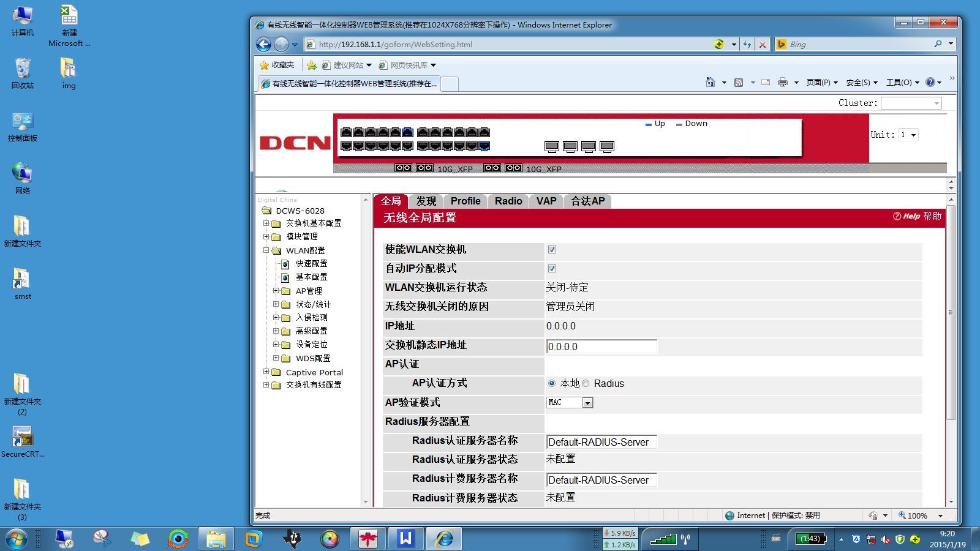Open the 回收站 recycle bin desktop icon
Viewport: 980px width, 551px height.
pos(23,73)
